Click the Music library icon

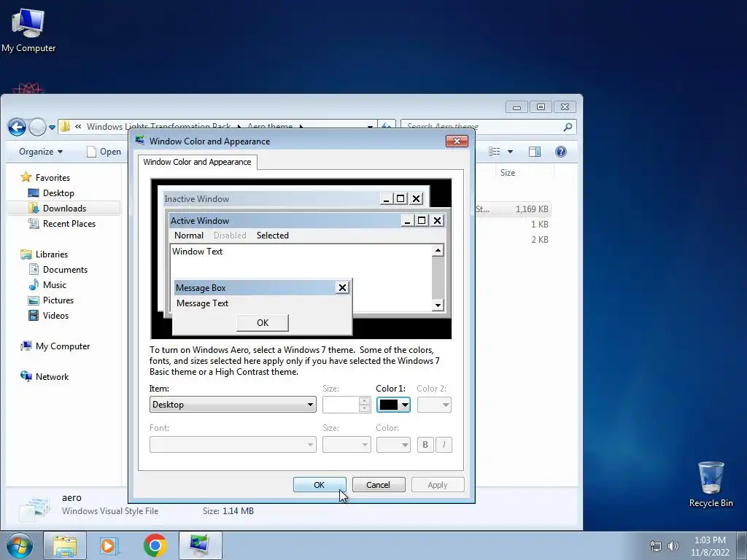(34, 285)
